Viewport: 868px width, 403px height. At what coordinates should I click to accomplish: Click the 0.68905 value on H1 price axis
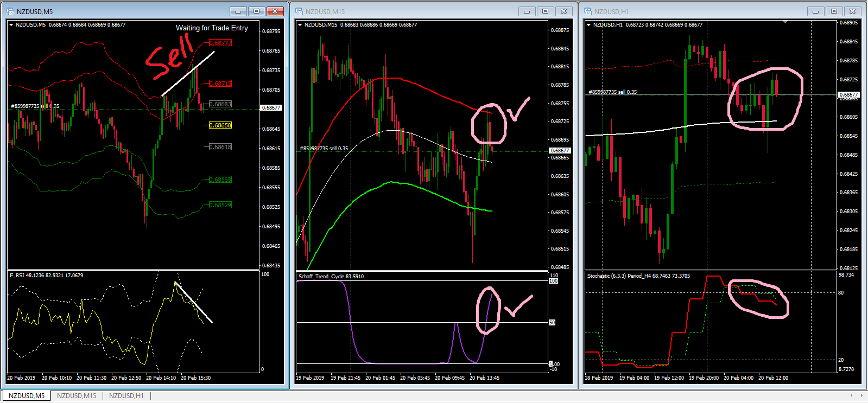(848, 23)
